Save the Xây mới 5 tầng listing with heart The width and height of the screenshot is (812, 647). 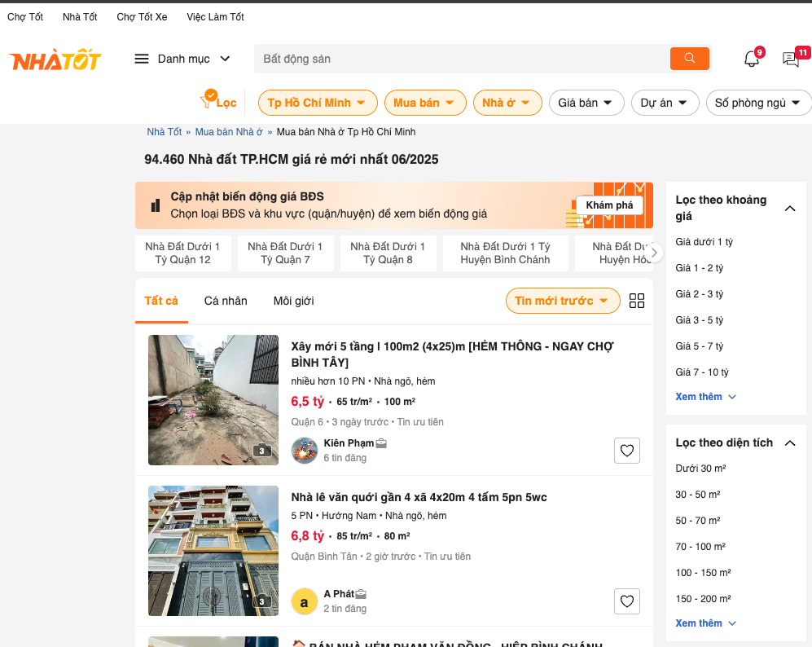pos(626,451)
